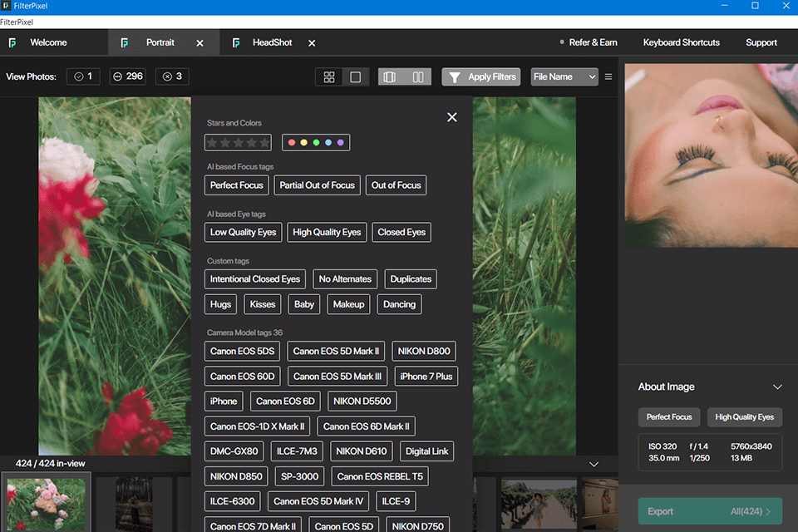Filter by Digital Link camera tag
Screen dimensions: 798x532
pos(427,451)
